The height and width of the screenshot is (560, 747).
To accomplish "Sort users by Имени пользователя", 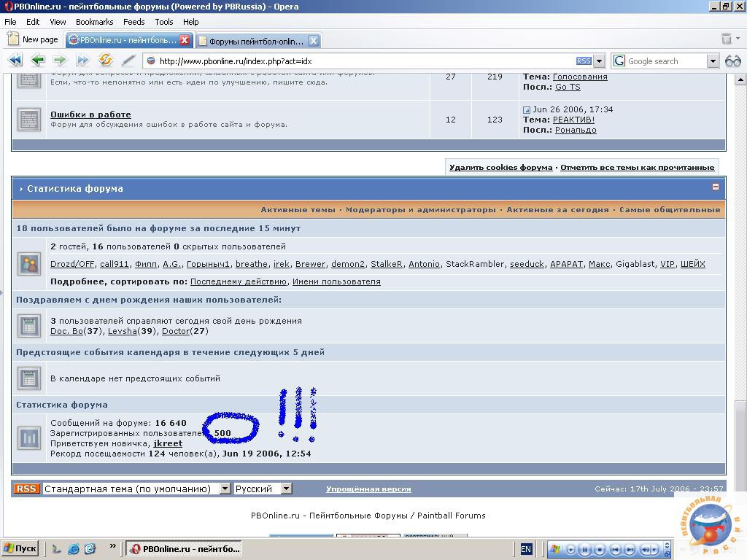I will click(x=336, y=281).
